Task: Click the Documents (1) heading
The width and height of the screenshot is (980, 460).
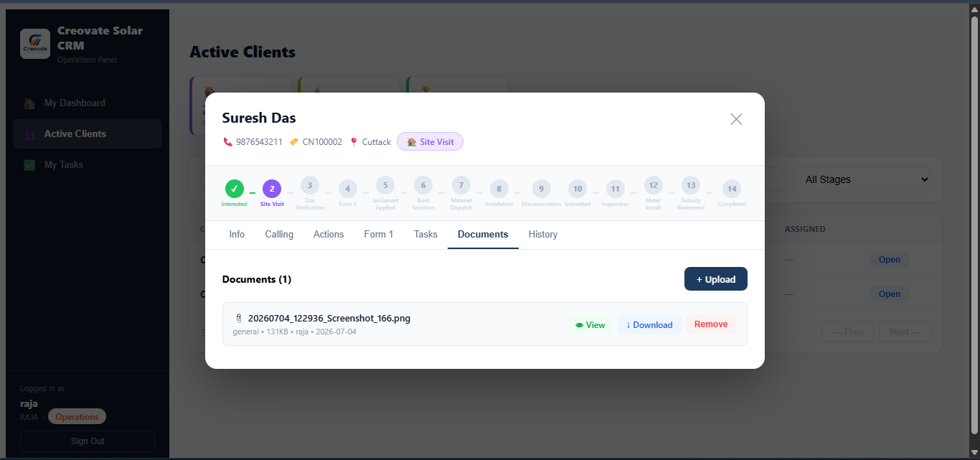Action: [x=257, y=279]
